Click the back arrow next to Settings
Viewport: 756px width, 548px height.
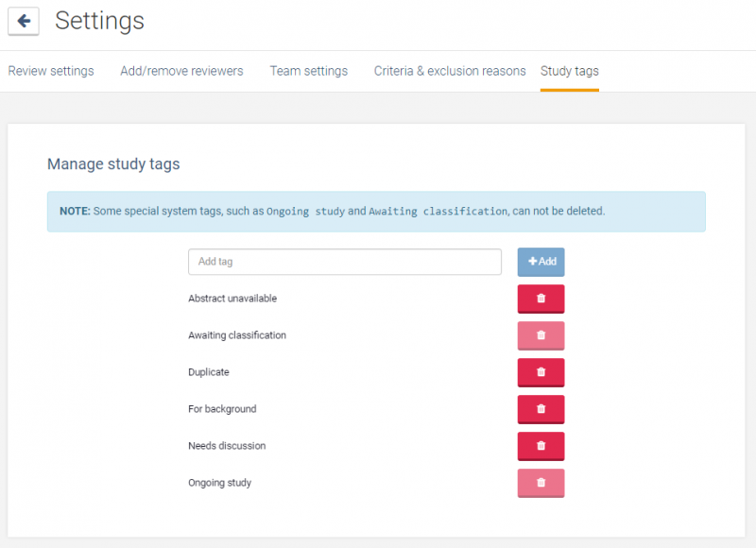pyautogui.click(x=23, y=21)
